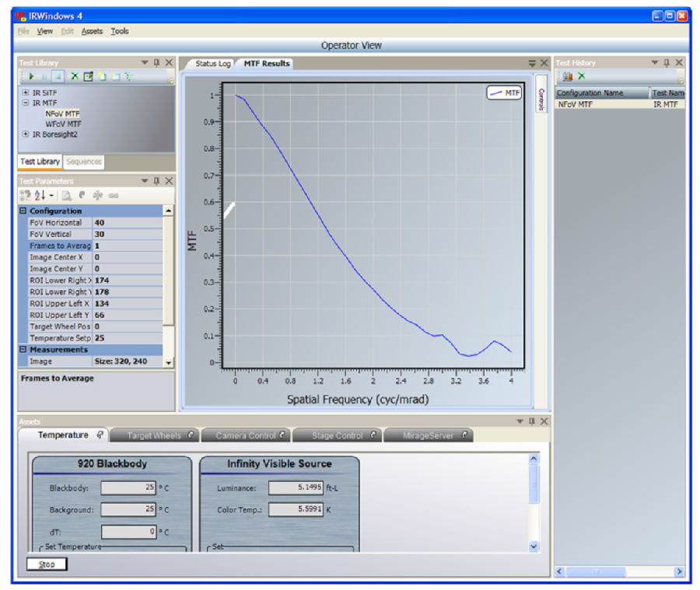Delete test with green X in Test Library toolbar
This screenshot has height=590, width=700.
75,76
